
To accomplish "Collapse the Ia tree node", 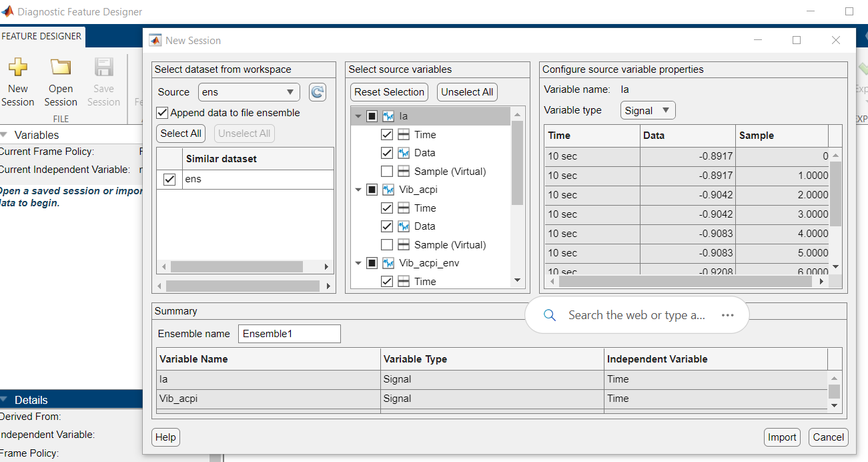I will pos(358,116).
